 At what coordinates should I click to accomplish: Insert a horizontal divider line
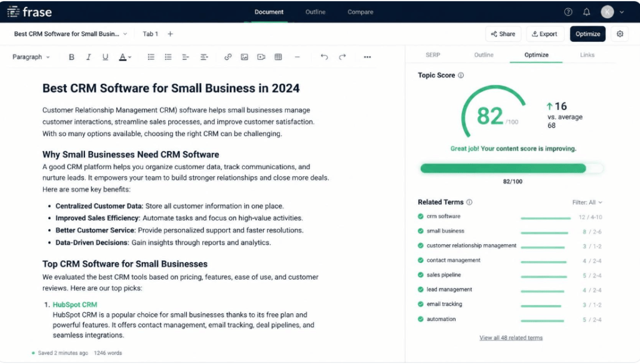(297, 57)
